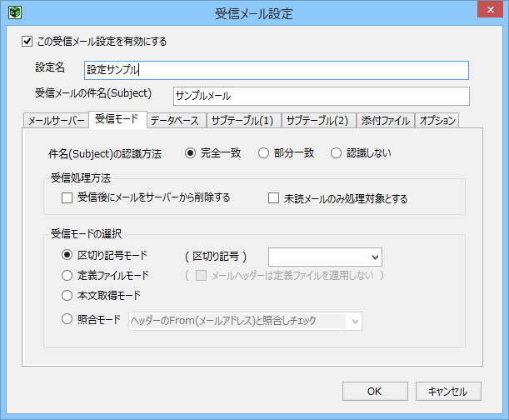Enable 未読メールのみ処理対象とする checkbox

(x=273, y=197)
